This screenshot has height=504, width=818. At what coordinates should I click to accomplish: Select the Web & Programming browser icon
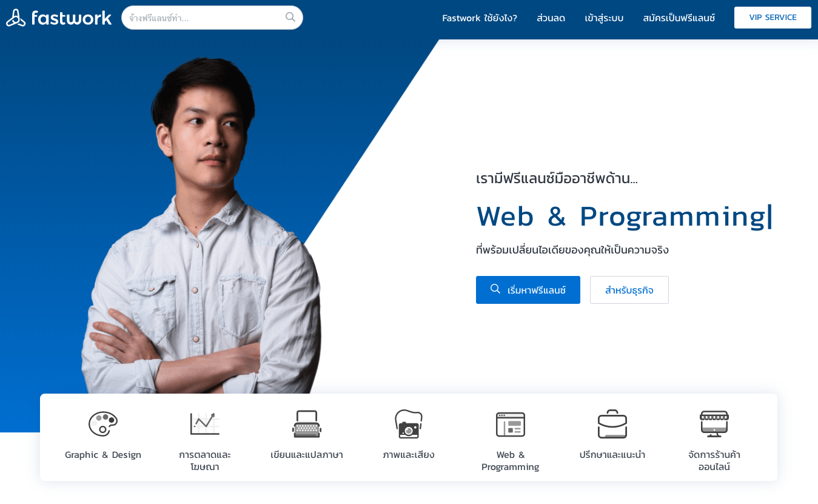coord(511,424)
